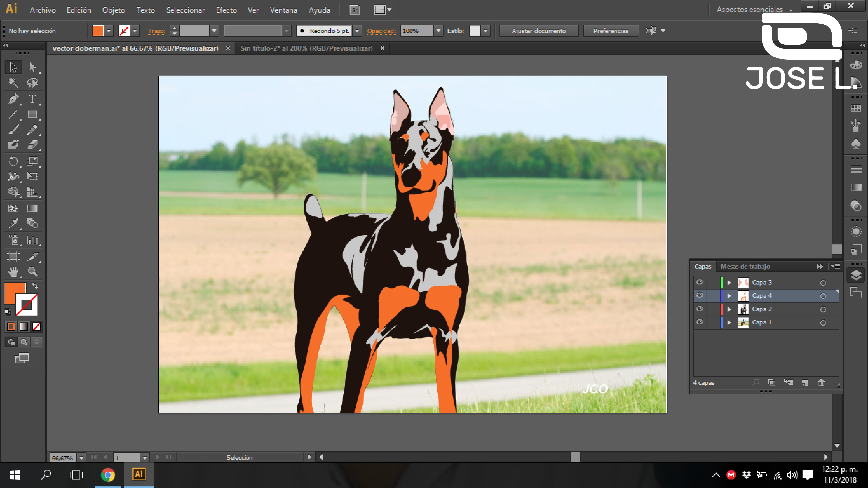This screenshot has width=868, height=488.
Task: Select the Selection (black arrow) tool
Action: point(13,67)
